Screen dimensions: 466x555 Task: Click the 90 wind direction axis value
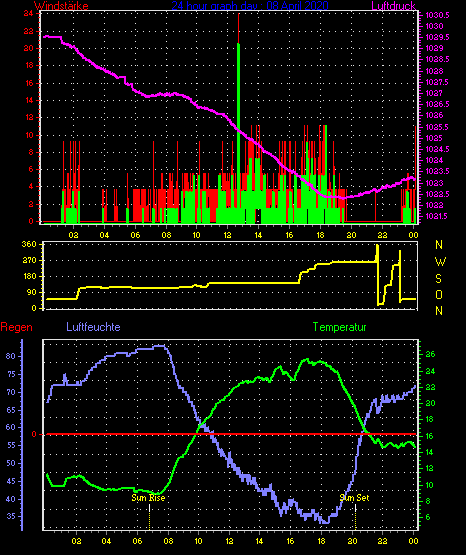coord(31,292)
